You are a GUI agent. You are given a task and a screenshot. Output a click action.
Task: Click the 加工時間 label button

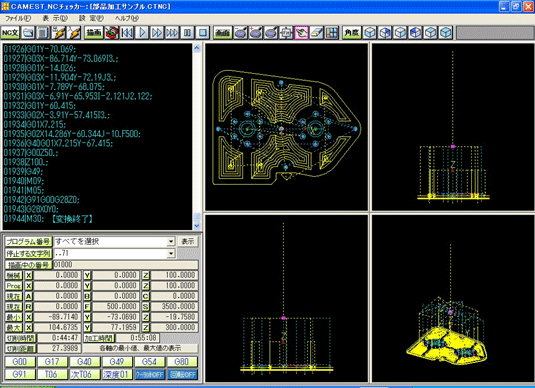(99, 338)
